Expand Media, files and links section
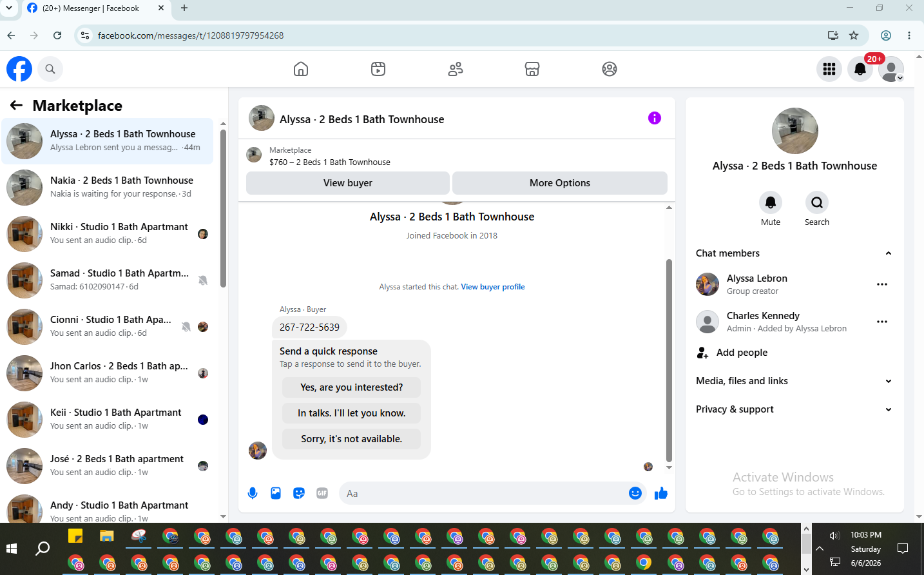 (794, 381)
